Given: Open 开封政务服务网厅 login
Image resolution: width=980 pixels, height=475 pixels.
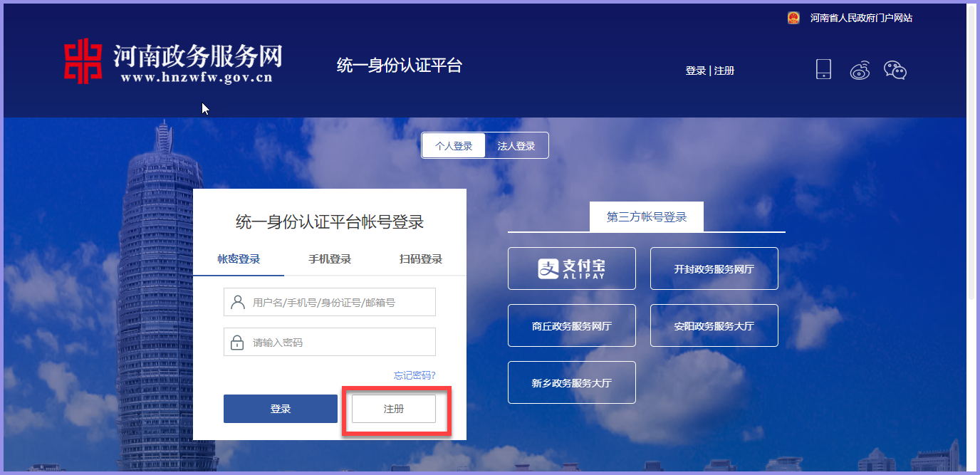Looking at the screenshot, I should pos(714,268).
